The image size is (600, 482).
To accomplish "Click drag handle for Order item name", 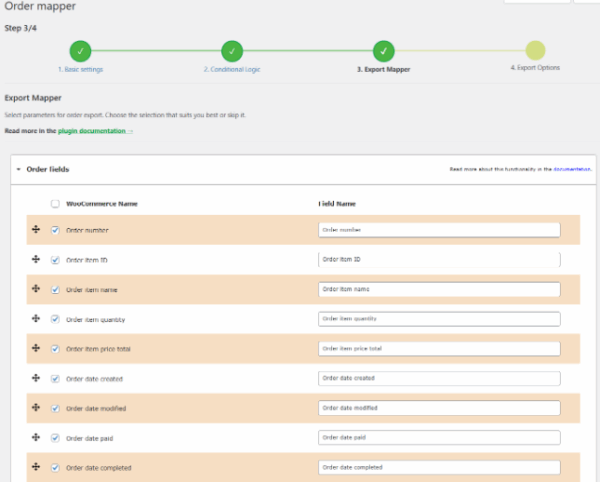I will pyautogui.click(x=36, y=289).
